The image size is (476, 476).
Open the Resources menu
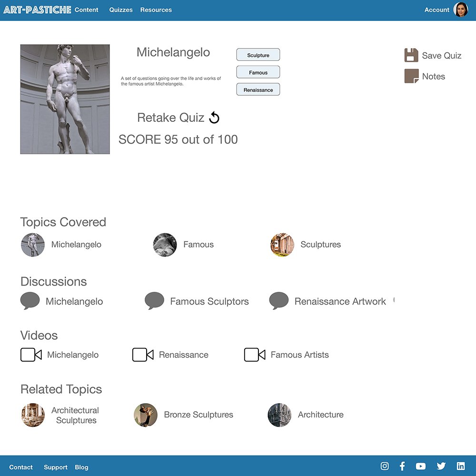point(156,10)
